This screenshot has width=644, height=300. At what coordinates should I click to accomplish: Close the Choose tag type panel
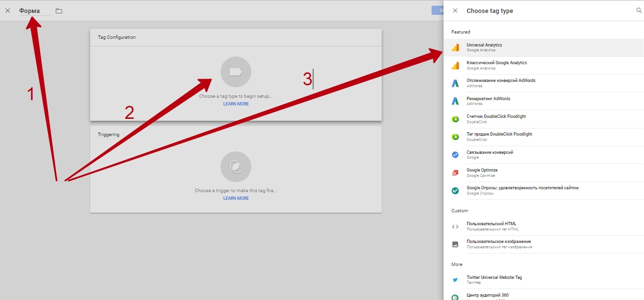click(455, 11)
